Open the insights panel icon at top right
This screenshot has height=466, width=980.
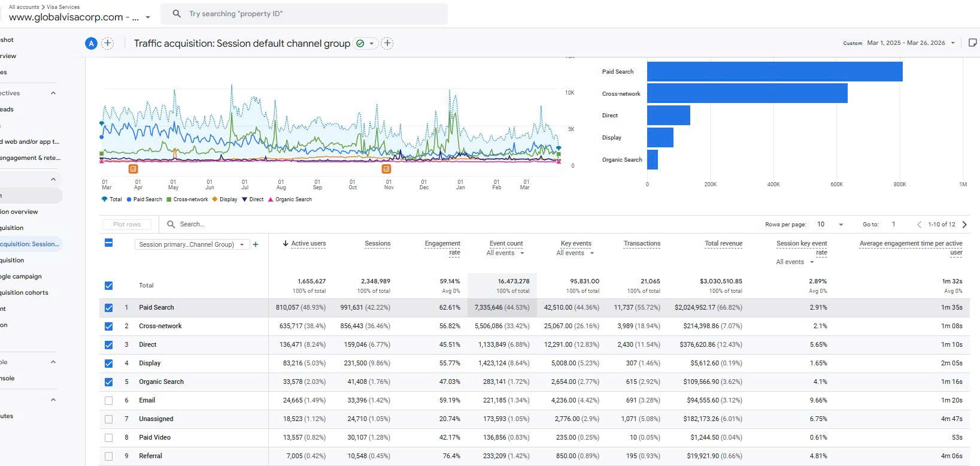(x=972, y=43)
